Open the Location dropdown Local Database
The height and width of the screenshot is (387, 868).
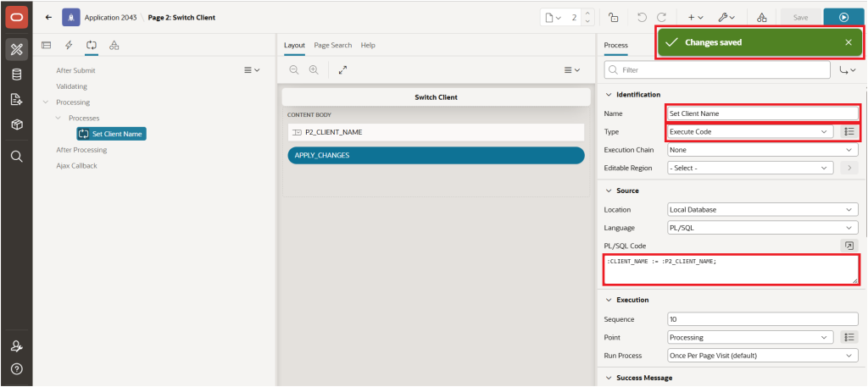tap(763, 210)
